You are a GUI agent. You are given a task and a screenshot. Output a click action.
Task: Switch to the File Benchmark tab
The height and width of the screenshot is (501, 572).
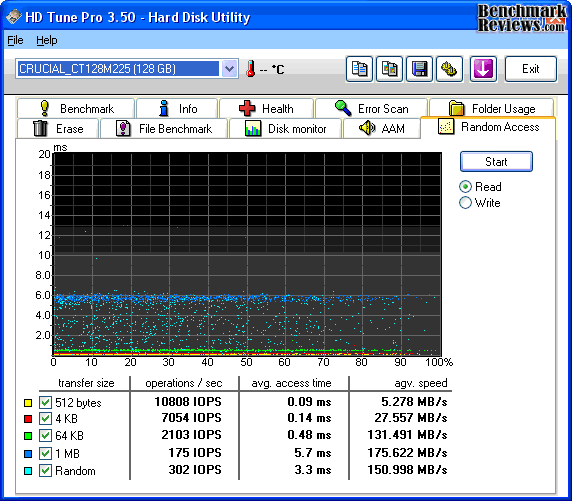164,128
